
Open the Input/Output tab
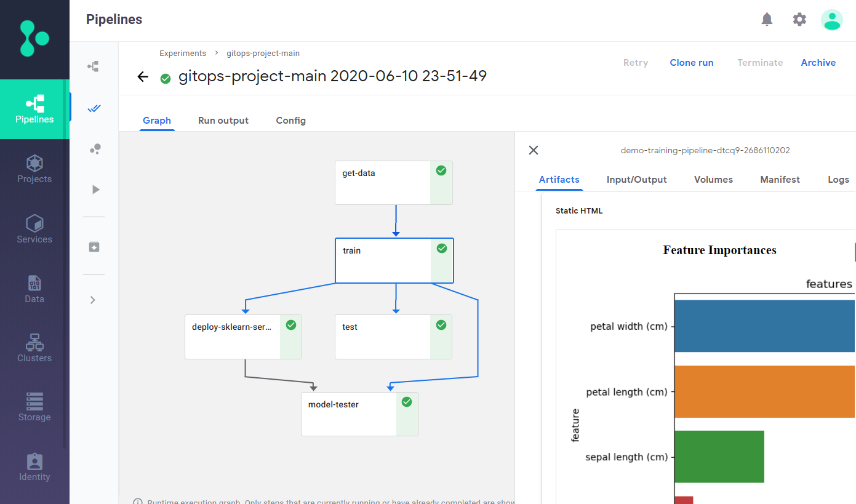click(637, 180)
